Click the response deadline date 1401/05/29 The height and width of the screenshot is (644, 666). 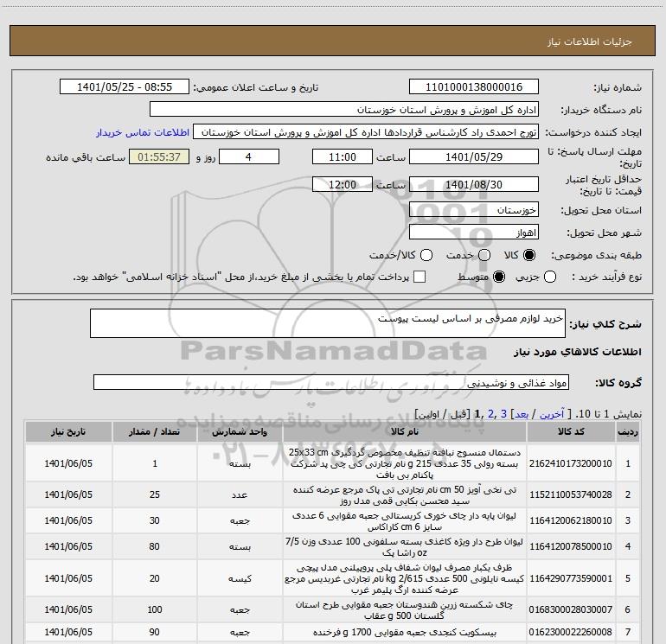point(474,156)
